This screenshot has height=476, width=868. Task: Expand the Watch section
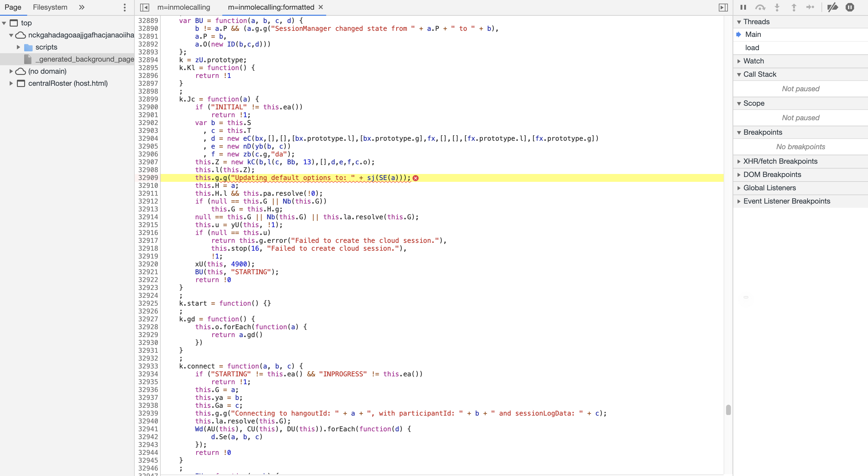point(754,61)
